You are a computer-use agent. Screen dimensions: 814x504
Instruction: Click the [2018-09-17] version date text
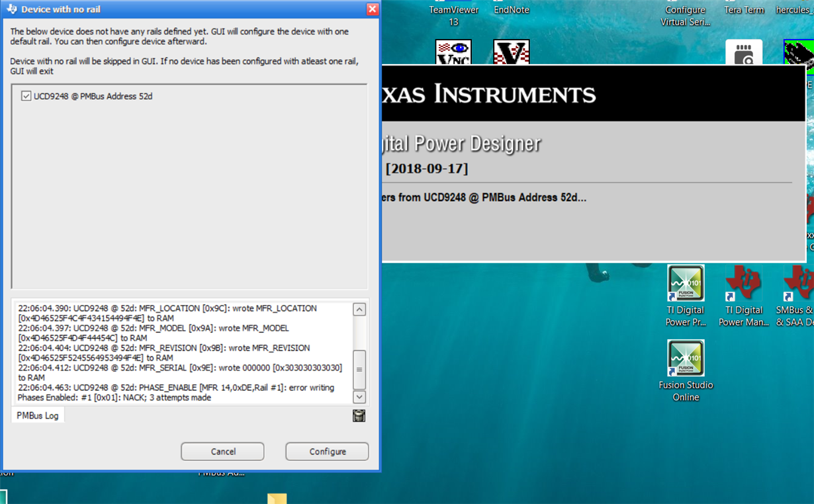pos(427,168)
